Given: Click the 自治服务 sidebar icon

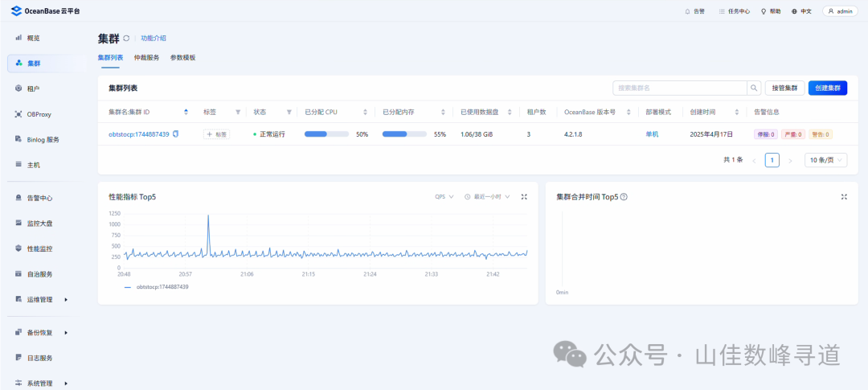Looking at the screenshot, I should tap(18, 274).
